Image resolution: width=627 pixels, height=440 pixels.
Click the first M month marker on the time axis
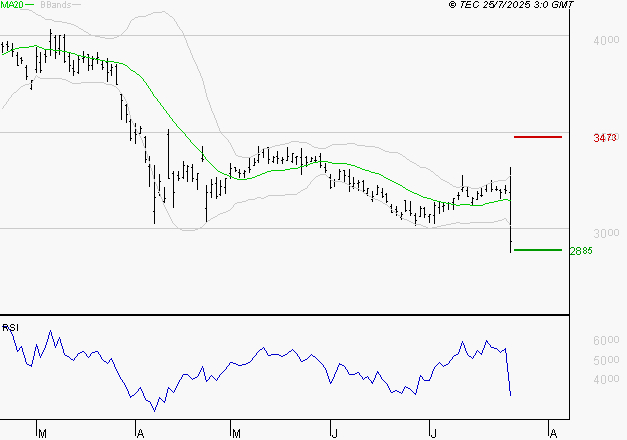pyautogui.click(x=42, y=433)
